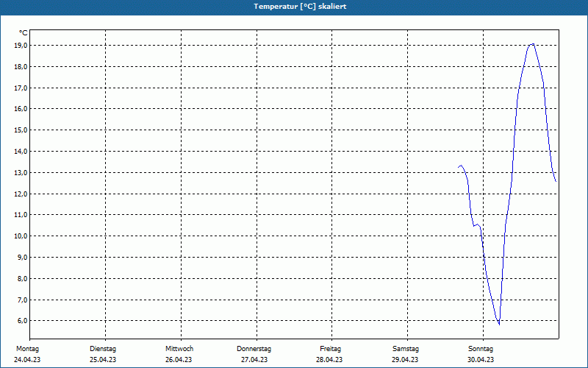Click the temperature curve peak near 19 °C
Screen dimensions: 588x368
tap(532, 44)
